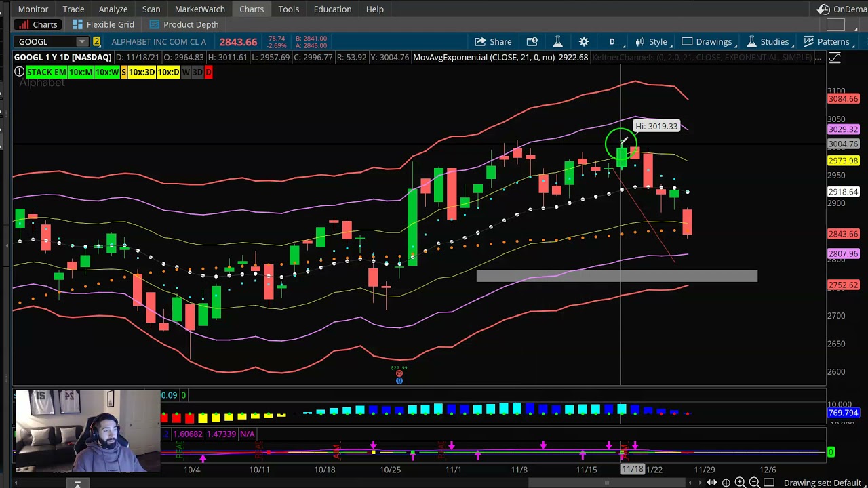Screen dimensions: 868x488
Task: Open the quote details card icon
Action: (x=532, y=41)
